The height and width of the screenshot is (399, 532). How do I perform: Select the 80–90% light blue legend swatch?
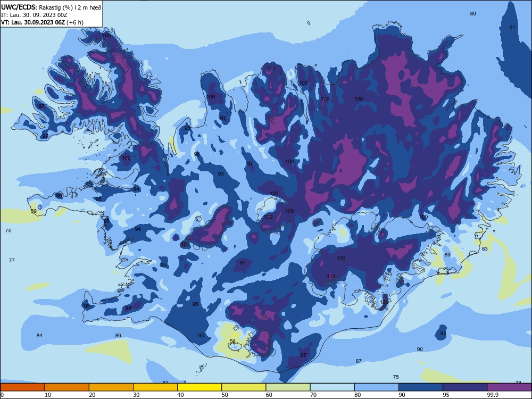pyautogui.click(x=377, y=387)
